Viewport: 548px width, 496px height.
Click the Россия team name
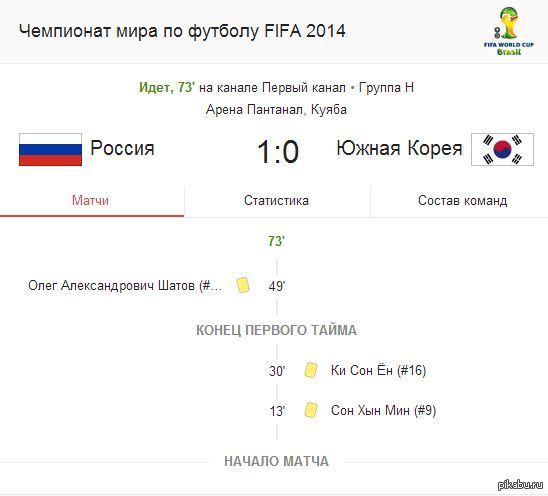pyautogui.click(x=122, y=148)
